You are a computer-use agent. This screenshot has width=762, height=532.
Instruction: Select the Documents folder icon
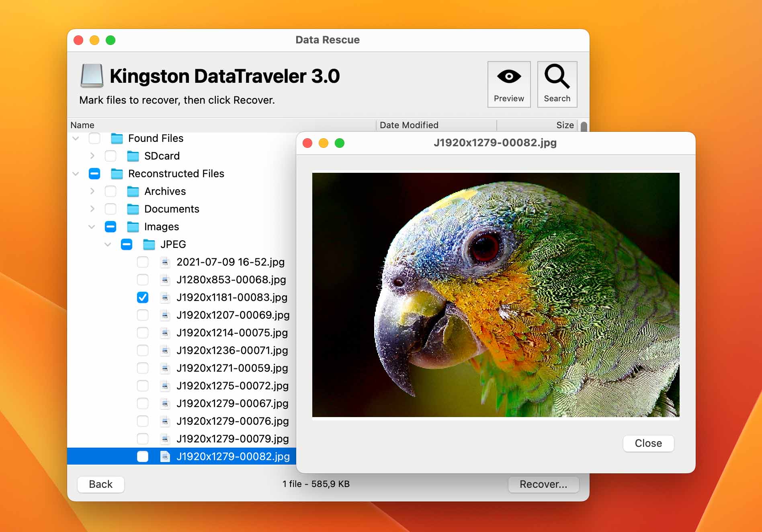pyautogui.click(x=133, y=209)
